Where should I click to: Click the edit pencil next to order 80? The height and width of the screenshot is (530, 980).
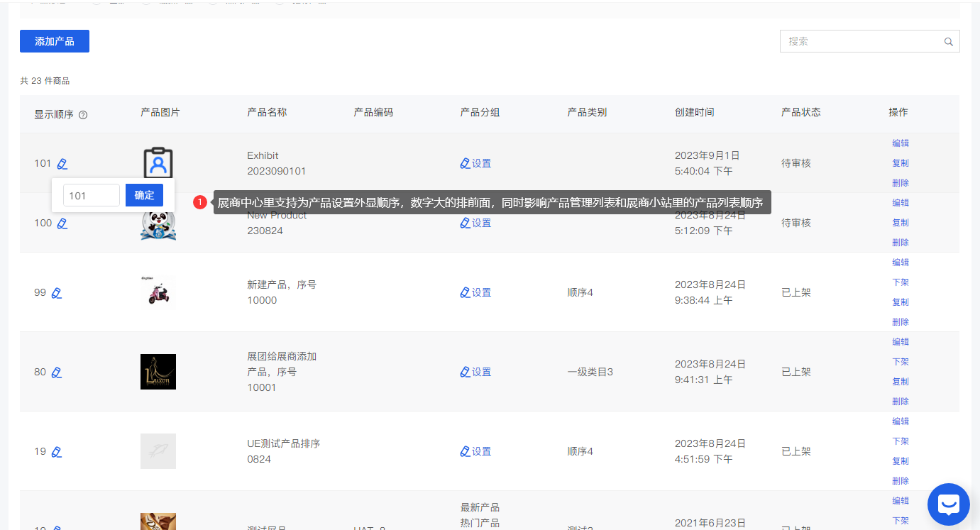point(56,372)
